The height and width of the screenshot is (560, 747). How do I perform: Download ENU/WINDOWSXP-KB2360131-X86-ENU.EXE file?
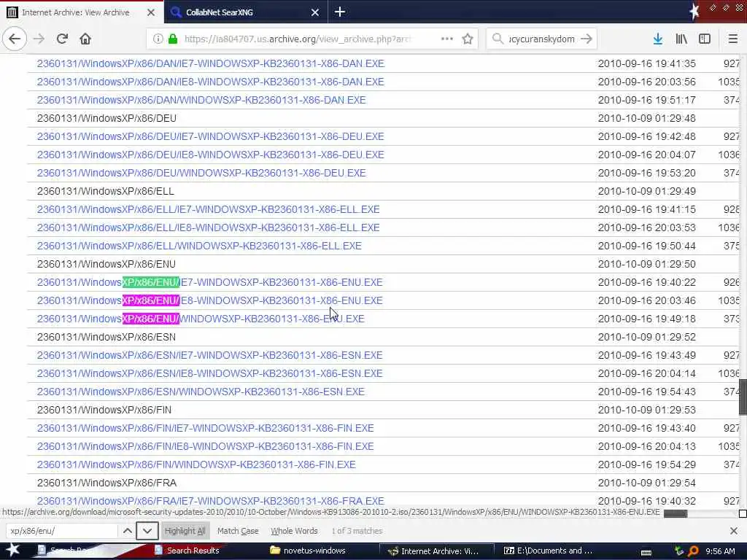201,319
